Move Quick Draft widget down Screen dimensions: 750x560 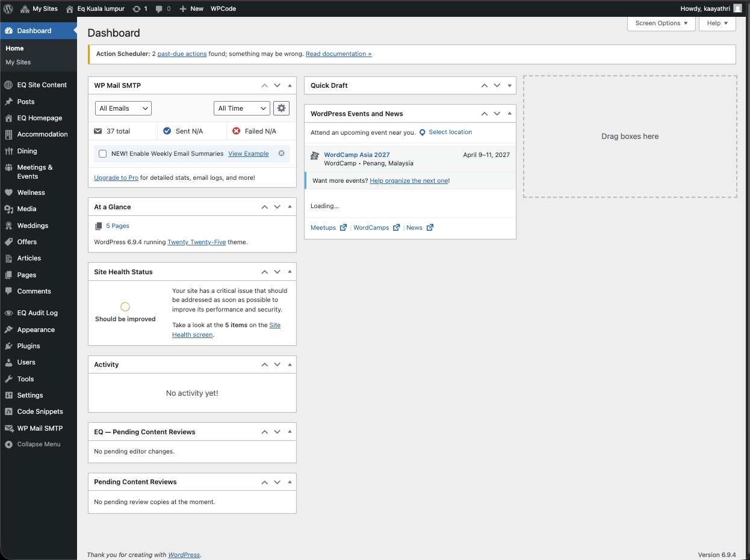(x=497, y=85)
